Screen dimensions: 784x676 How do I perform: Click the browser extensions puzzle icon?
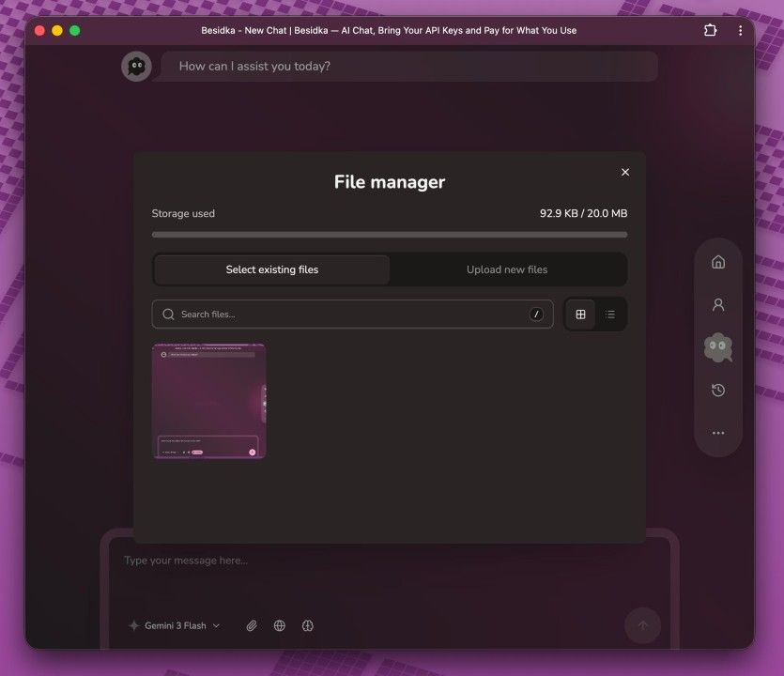pyautogui.click(x=710, y=30)
